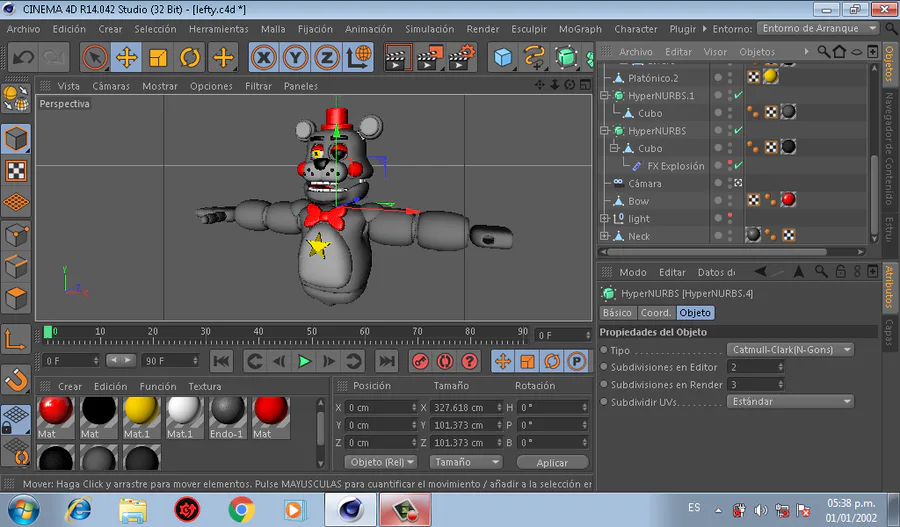Click the Aplicar button

[552, 463]
